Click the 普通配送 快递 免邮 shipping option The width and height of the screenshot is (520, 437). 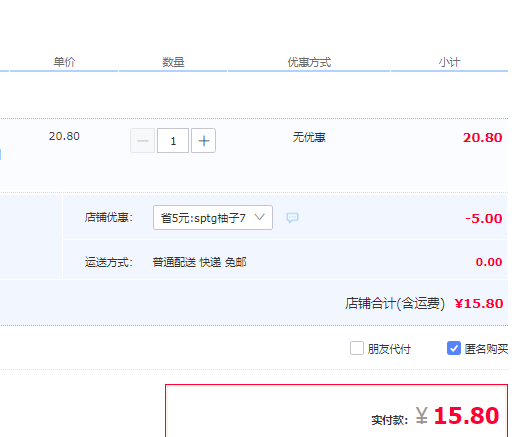pyautogui.click(x=199, y=262)
